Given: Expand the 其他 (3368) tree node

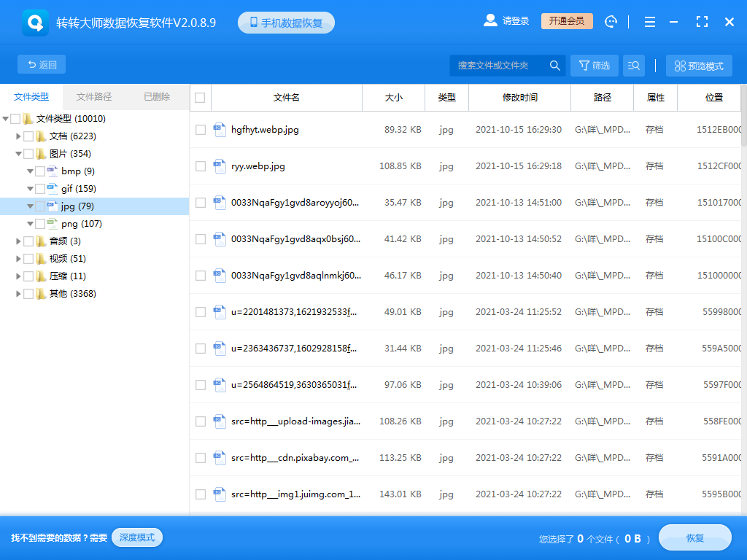Looking at the screenshot, I should coord(19,293).
